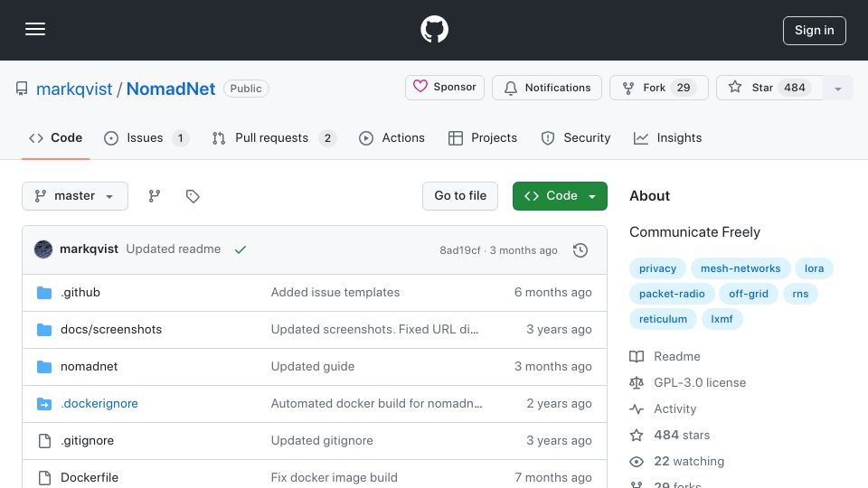This screenshot has height=488, width=868.
Task: Click the .gitignore file icon
Action: tap(44, 440)
